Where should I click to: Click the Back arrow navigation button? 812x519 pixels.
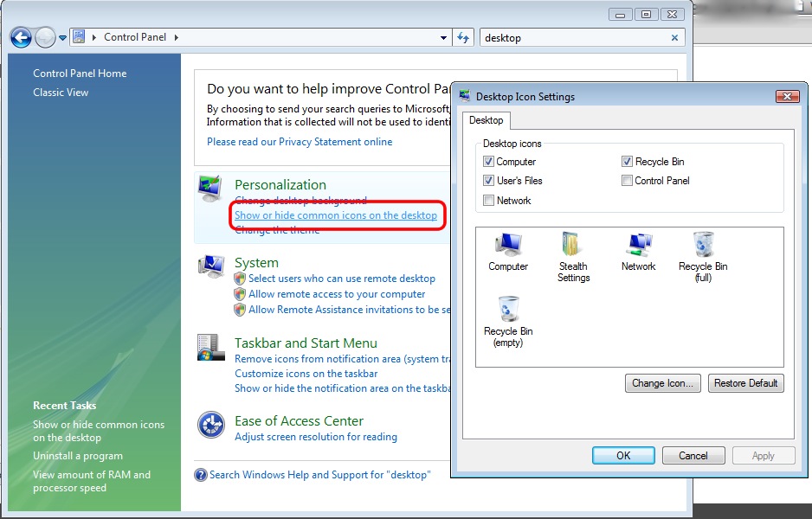click(x=22, y=38)
